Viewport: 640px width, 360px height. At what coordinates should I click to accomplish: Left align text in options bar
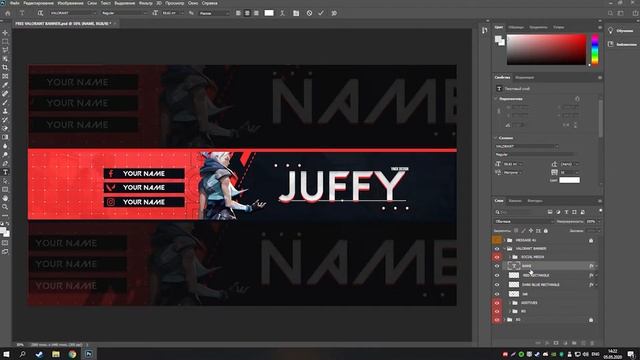238,13
